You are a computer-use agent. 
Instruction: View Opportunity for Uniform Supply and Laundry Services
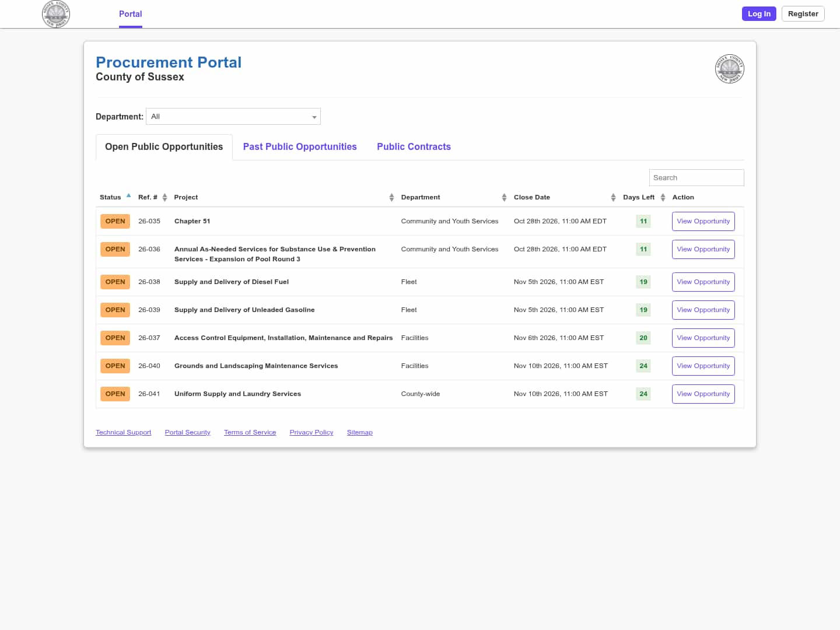click(x=703, y=394)
